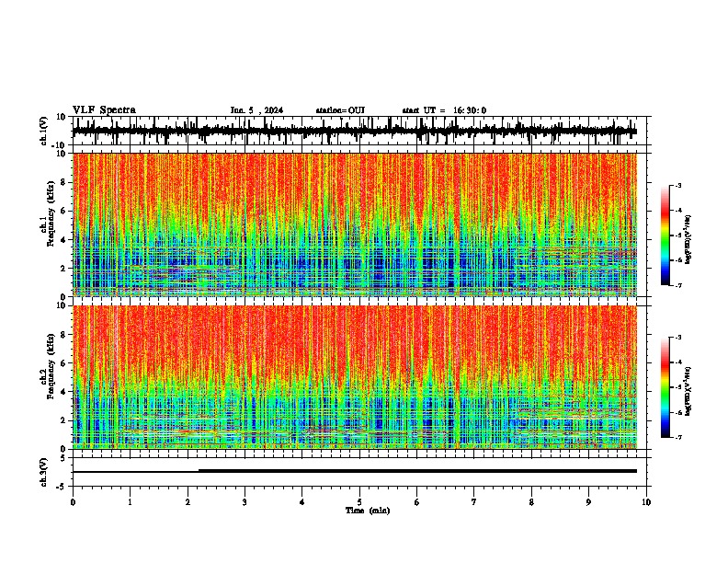Click the "ch.3(V)" axis label
The image size is (728, 563).
coord(44,473)
